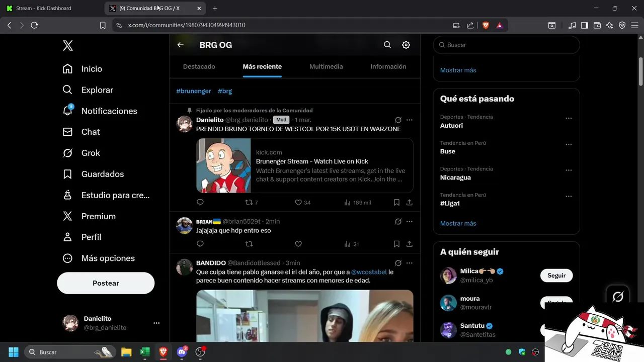644x362 pixels.
Task: Open Grok in sidebar
Action: click(81, 153)
